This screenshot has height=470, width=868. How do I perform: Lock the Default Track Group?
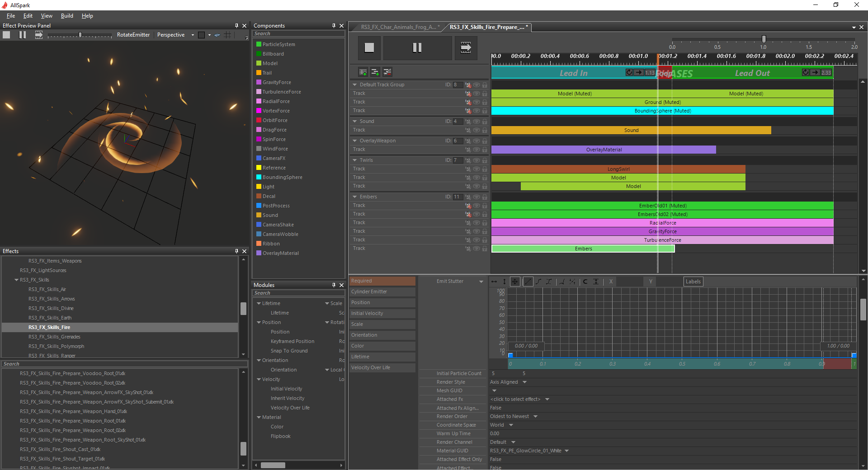pyautogui.click(x=485, y=85)
